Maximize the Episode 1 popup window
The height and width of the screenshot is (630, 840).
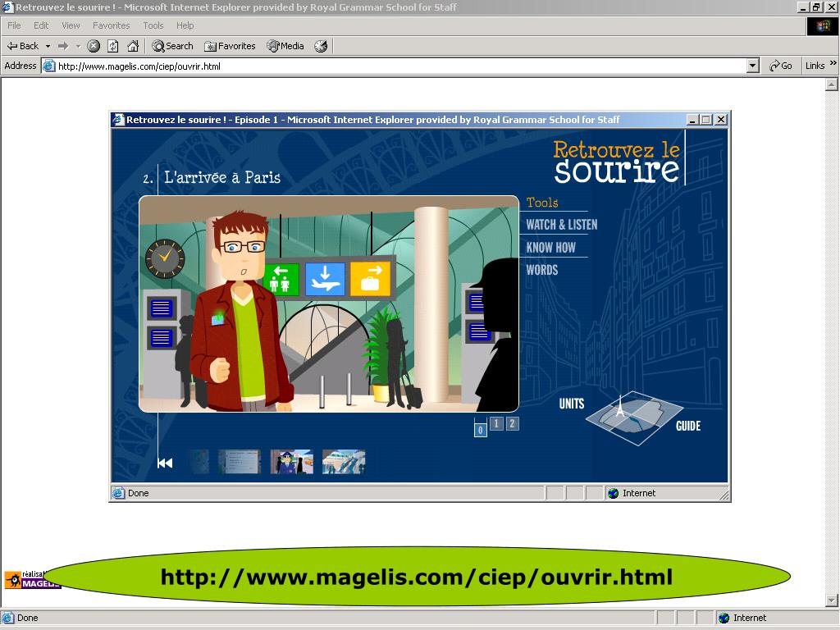pos(706,120)
